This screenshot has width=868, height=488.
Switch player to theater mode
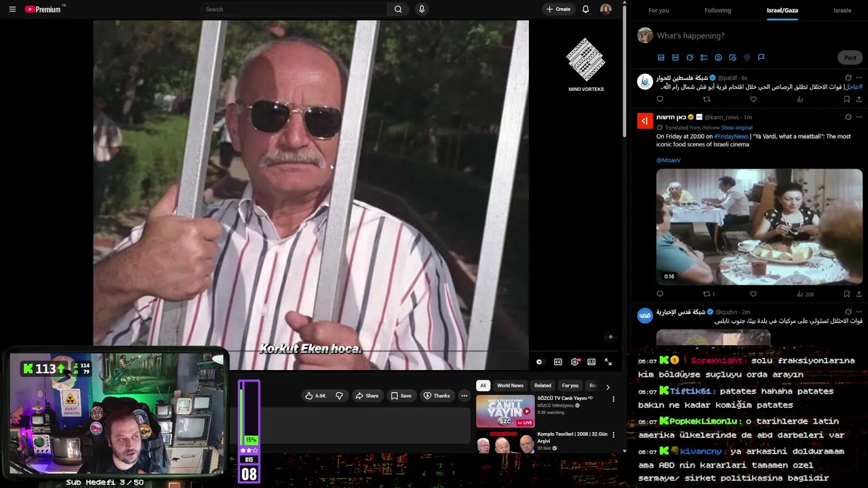pos(591,362)
